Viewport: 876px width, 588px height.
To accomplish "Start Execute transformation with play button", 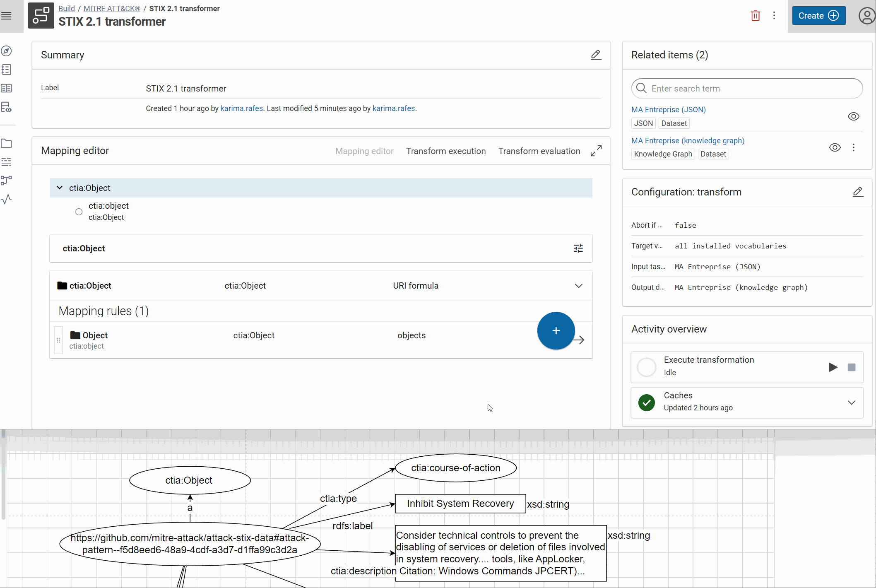I will (833, 367).
